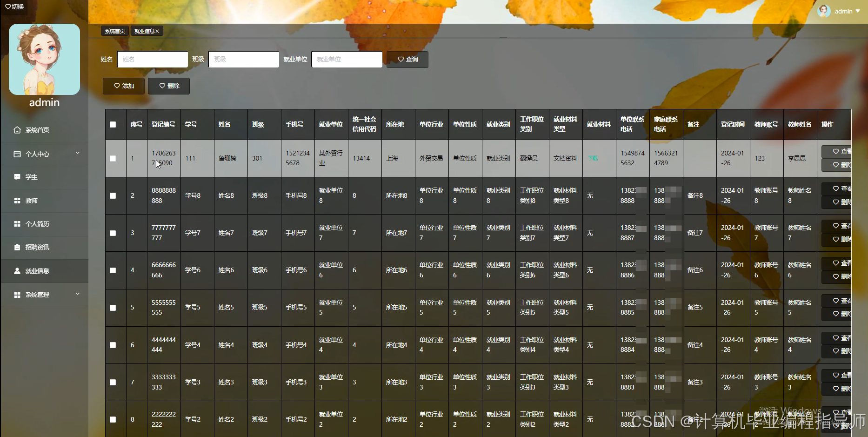Open 学生 in the sidebar menu
Image resolution: width=868 pixels, height=437 pixels.
44,177
